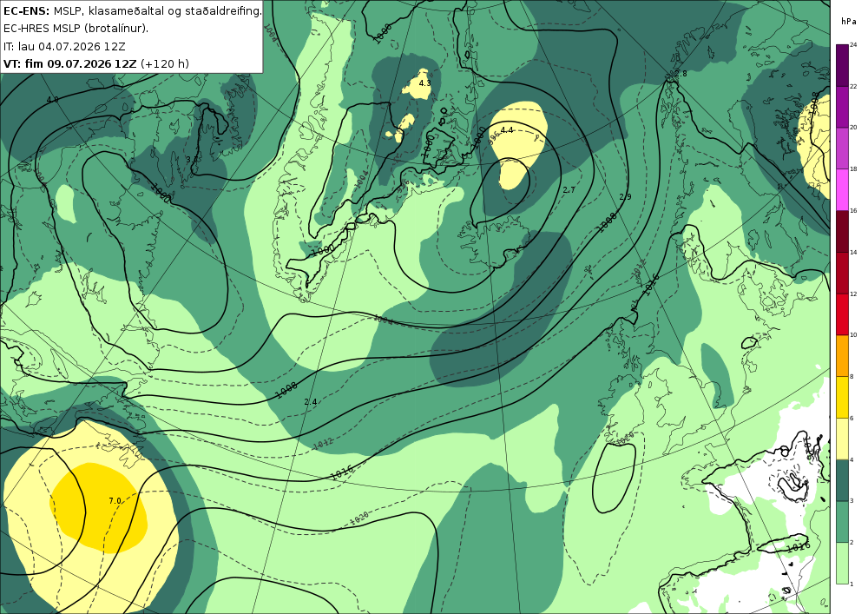Viewport: 868px width, 614px height.
Task: Click the legend tick label '10'
Action: 853,335
